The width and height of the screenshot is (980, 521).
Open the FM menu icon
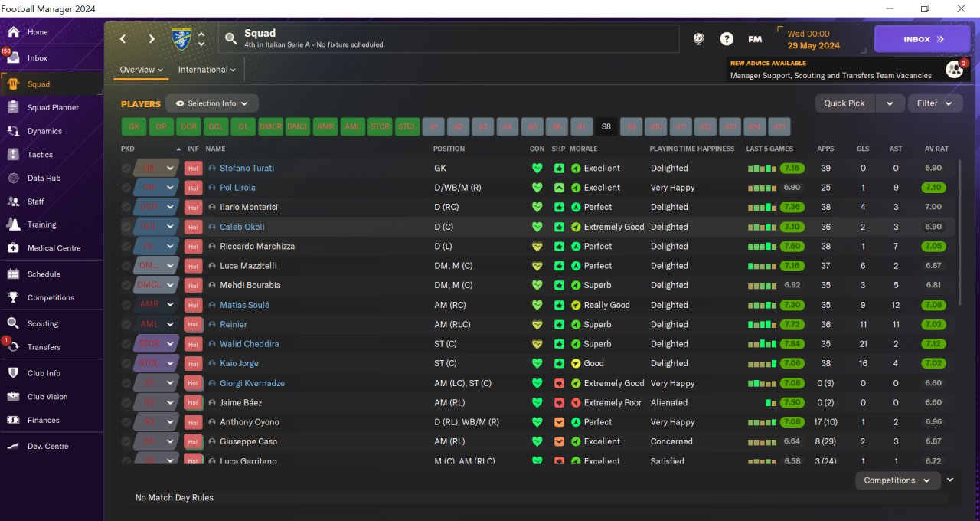(755, 39)
